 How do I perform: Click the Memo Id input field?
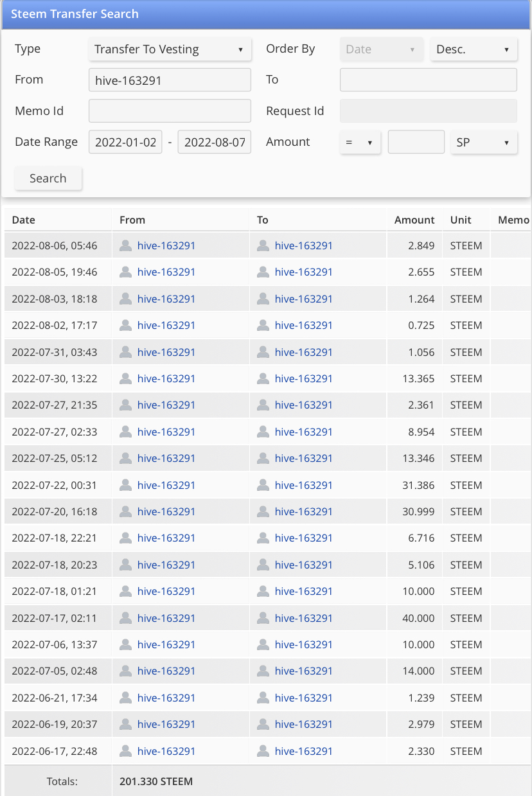[170, 111]
